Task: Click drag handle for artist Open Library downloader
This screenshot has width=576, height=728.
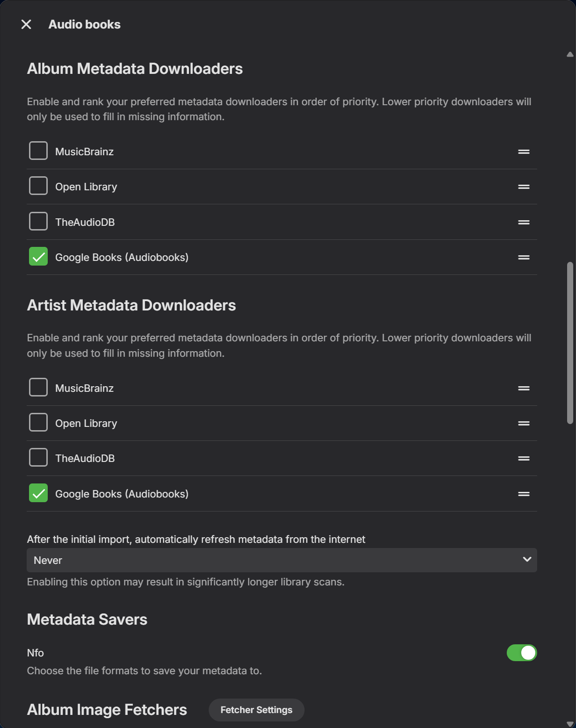Action: tap(524, 423)
